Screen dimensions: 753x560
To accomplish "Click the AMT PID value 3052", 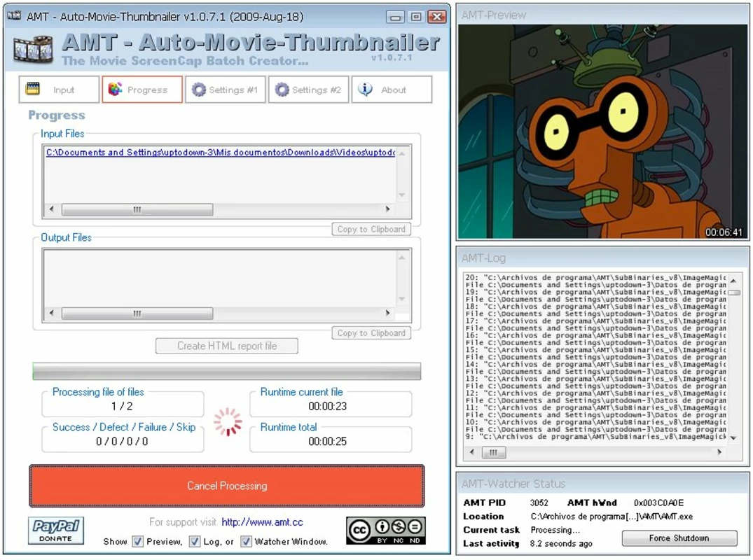I will [x=539, y=503].
